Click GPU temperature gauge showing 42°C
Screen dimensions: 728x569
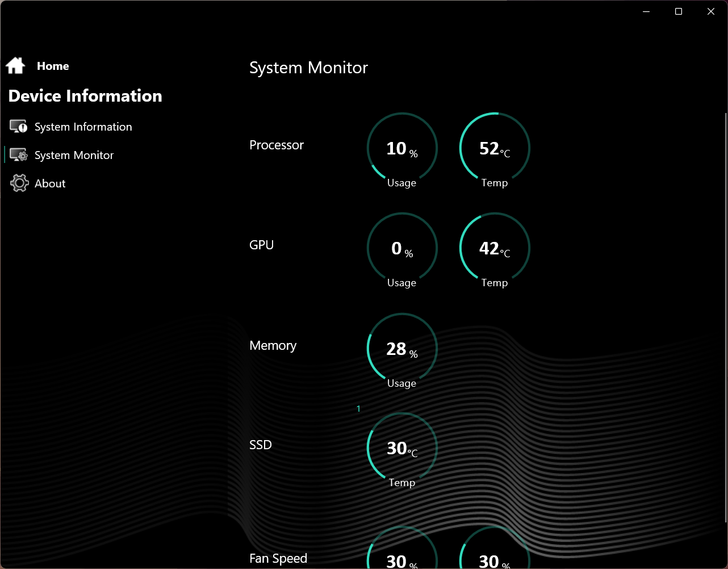pyautogui.click(x=495, y=248)
